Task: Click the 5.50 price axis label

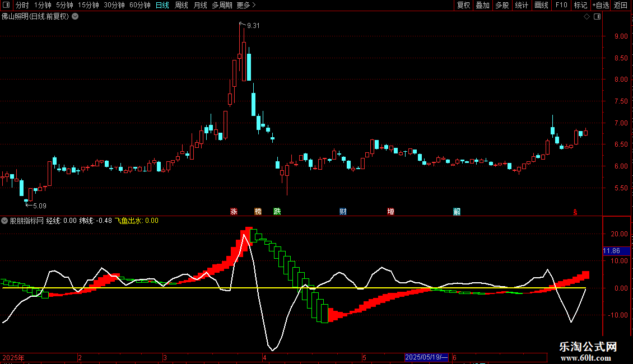Action: 621,188
